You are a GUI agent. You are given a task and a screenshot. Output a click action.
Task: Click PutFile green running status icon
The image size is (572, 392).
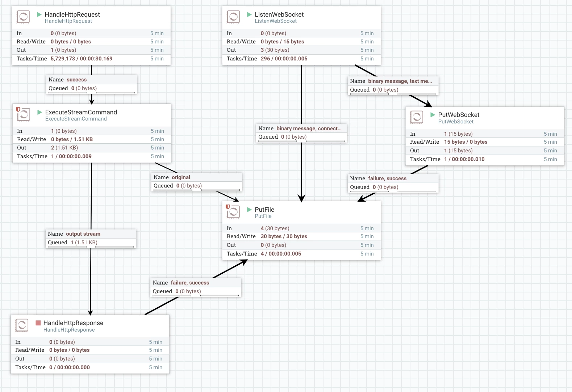point(249,210)
